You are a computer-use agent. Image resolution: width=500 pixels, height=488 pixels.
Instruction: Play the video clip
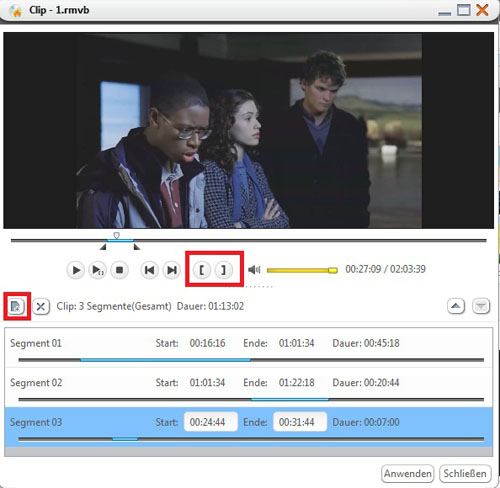76,270
